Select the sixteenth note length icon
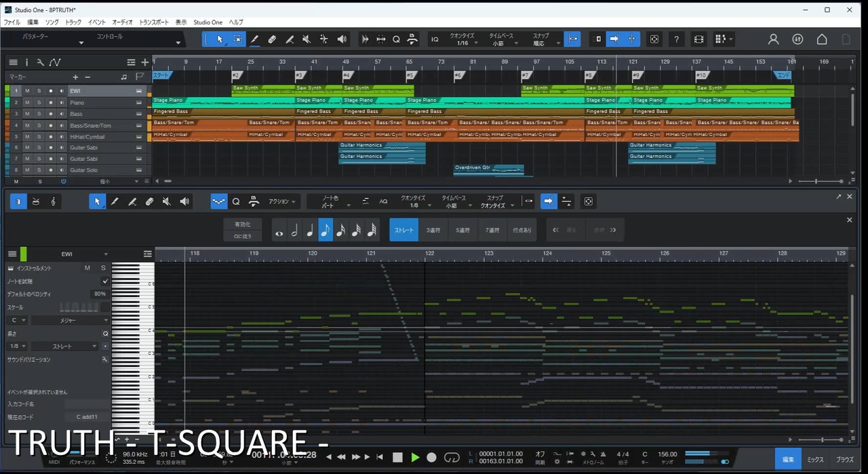The image size is (868, 474). point(341,231)
